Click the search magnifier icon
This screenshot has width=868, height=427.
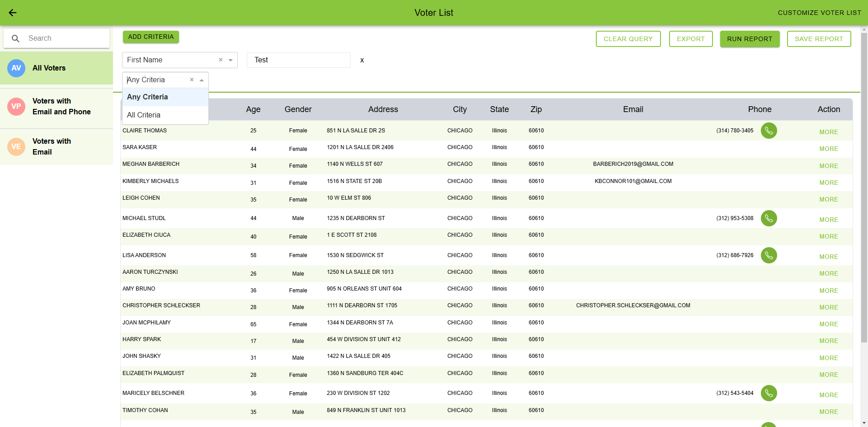(16, 38)
